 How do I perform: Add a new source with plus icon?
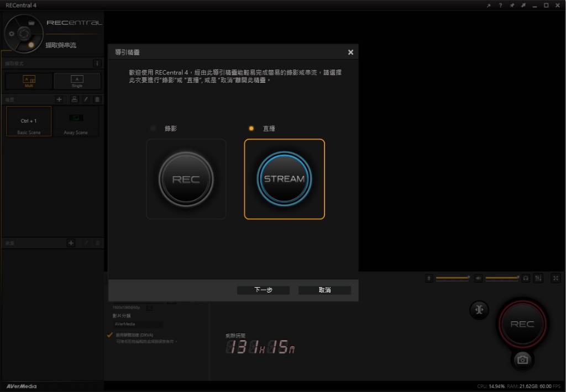(71, 243)
